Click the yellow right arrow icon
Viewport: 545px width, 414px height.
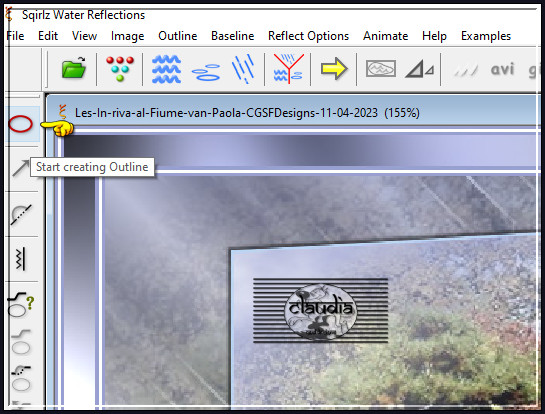(334, 68)
